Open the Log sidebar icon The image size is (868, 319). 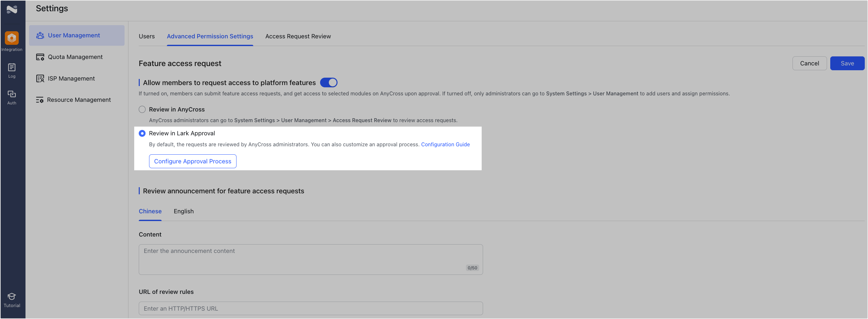[x=12, y=68]
